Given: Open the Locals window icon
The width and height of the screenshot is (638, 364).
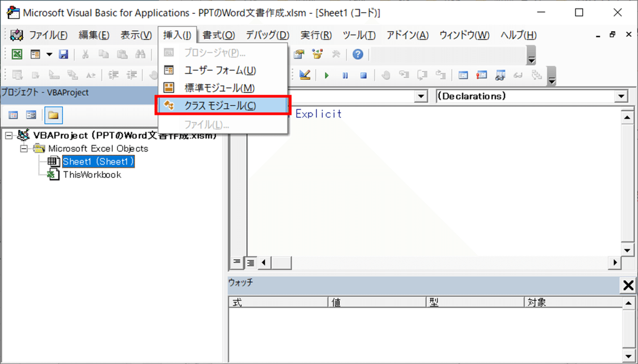Looking at the screenshot, I should [463, 75].
